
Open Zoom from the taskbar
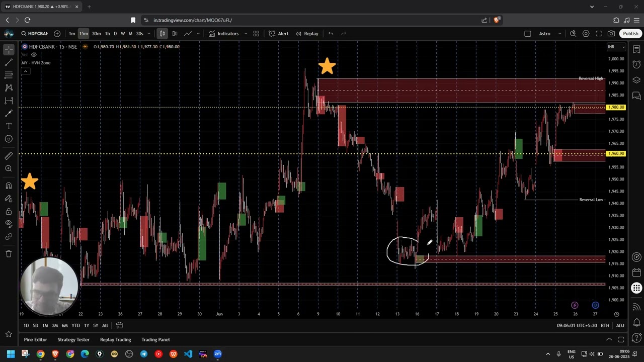(218, 354)
